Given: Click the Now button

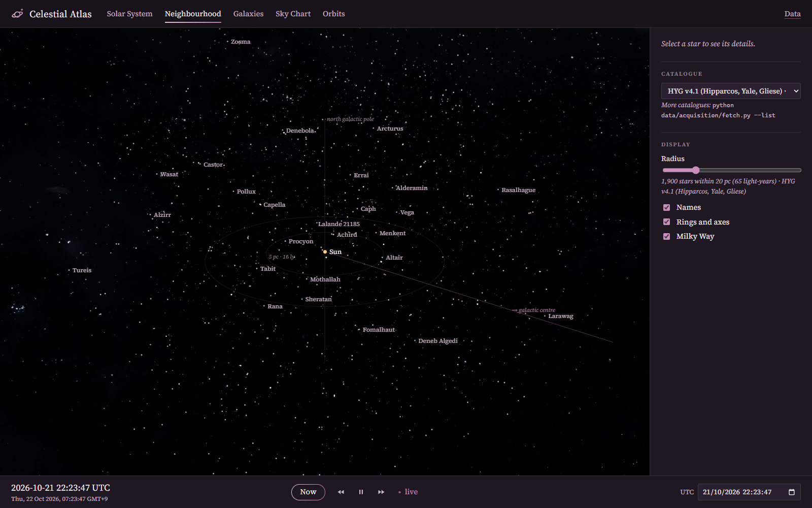Looking at the screenshot, I should pos(308,492).
